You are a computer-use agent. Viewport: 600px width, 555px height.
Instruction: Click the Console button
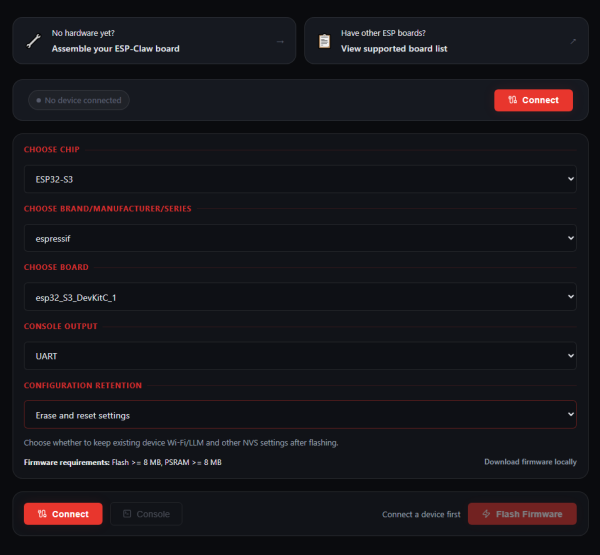pyautogui.click(x=146, y=514)
